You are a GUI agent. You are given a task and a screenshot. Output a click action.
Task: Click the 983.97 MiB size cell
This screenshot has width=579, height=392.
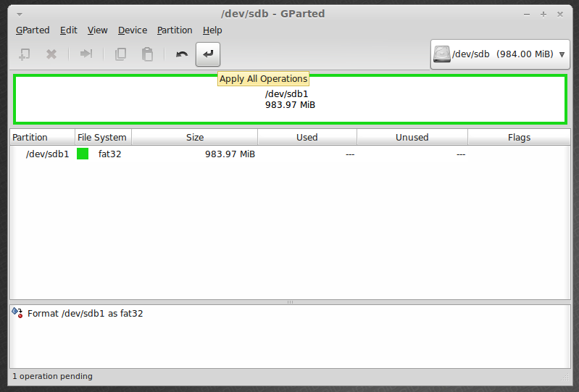(x=230, y=154)
